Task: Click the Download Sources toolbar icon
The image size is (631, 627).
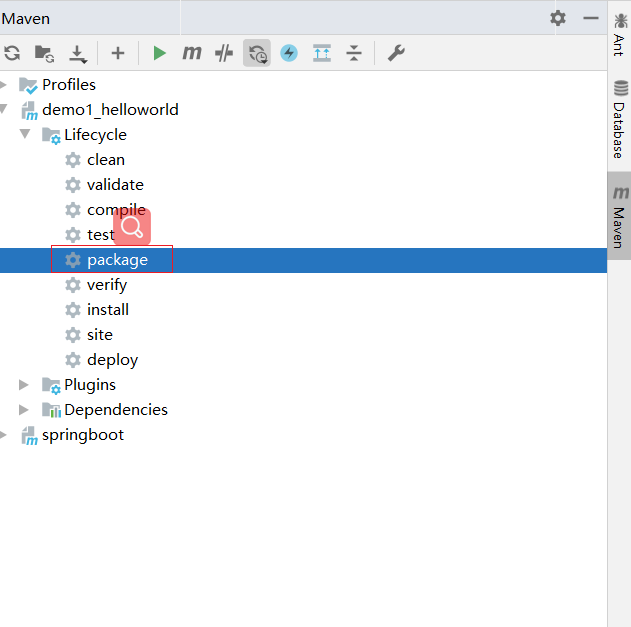Action: point(77,53)
